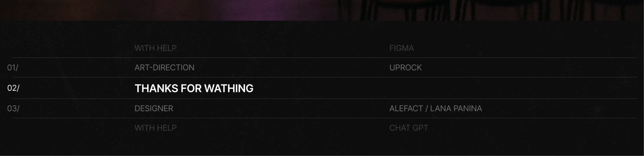Image resolution: width=644 pixels, height=156 pixels.
Task: Click the divider line beneath the FIGMA row
Action: click(x=324, y=58)
